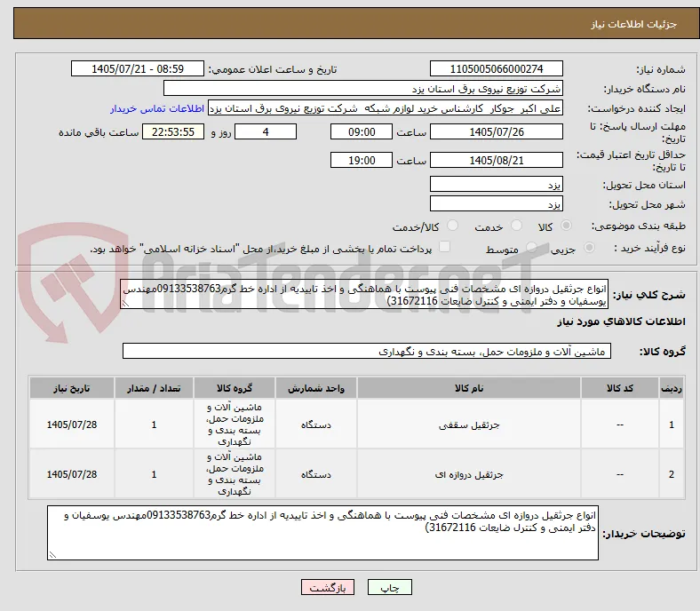Click the announcement date field 1405/07/21 - 08:59
The image size is (700, 611).
coord(138,68)
